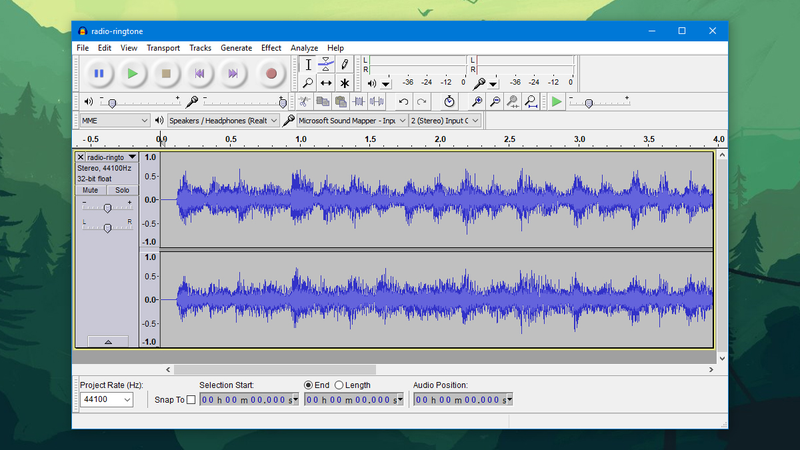Start recording with the red Record button
Image resolution: width=800 pixels, height=450 pixels.
(x=271, y=73)
